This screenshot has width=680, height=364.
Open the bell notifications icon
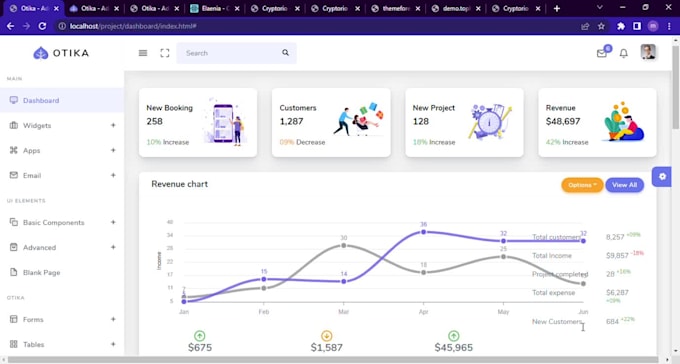[624, 53]
